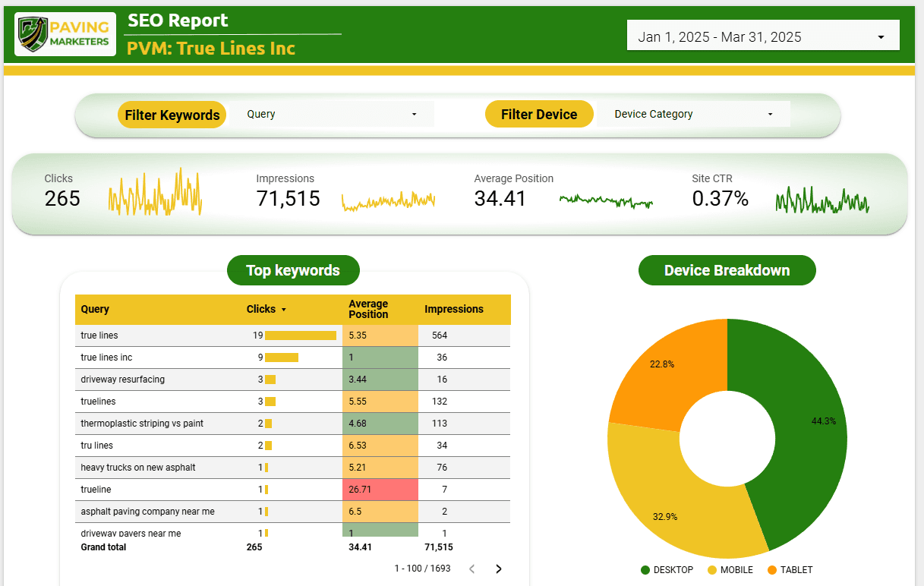Click the Clicks column sort arrow
Viewport: 924px width, 586px height.
click(284, 310)
